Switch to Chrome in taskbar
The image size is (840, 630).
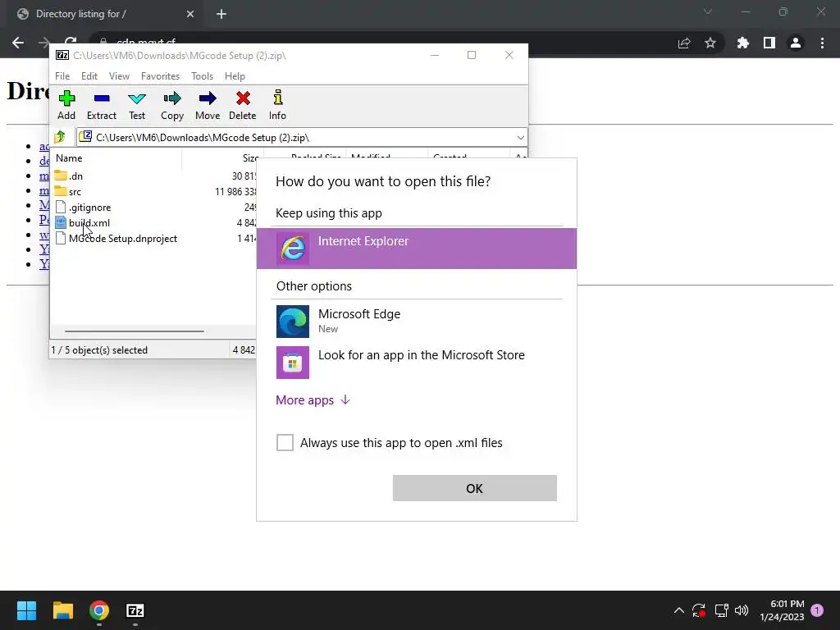99,610
